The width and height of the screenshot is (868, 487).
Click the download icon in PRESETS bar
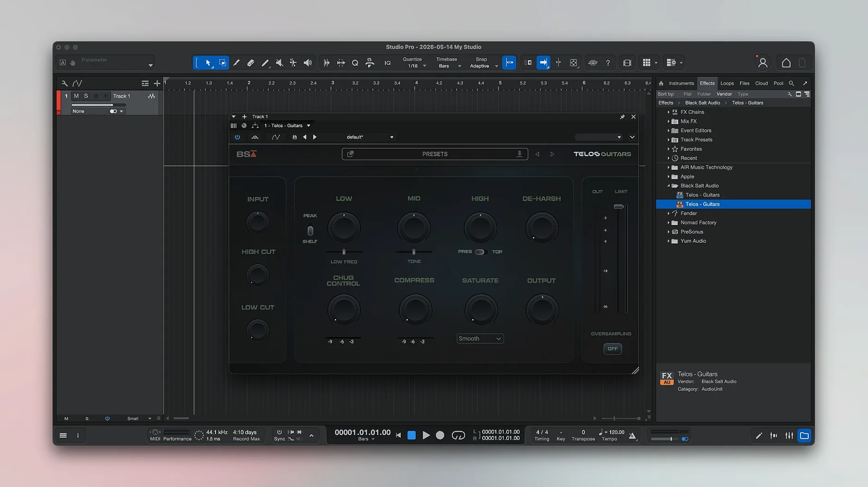pos(520,154)
